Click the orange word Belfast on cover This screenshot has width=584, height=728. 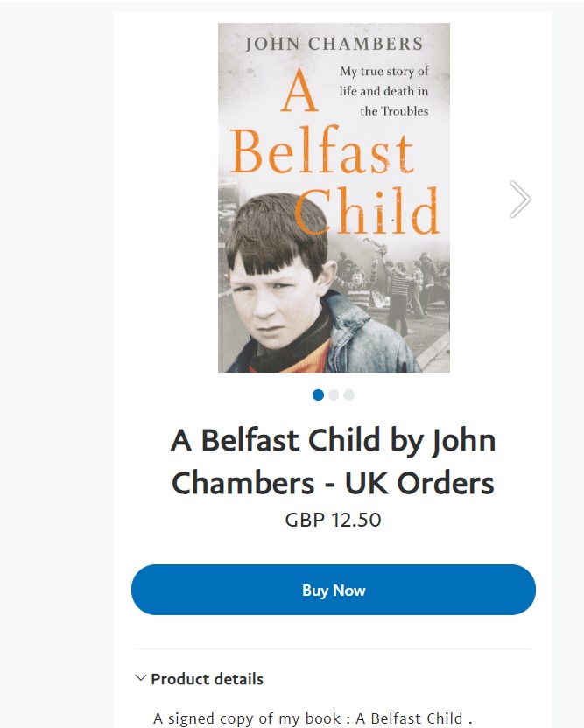[322, 154]
